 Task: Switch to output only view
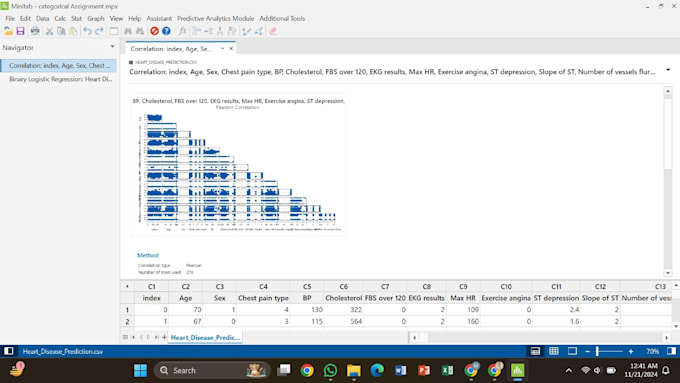point(572,351)
